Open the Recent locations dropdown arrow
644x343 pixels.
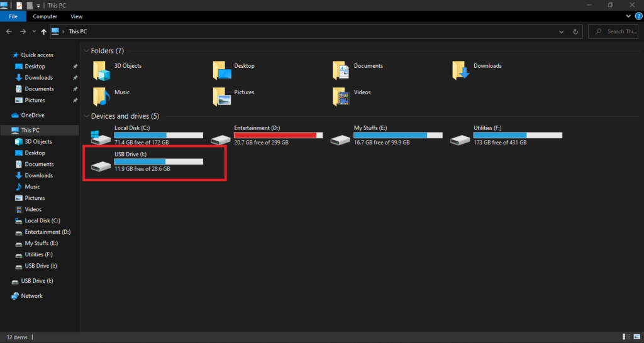point(34,31)
